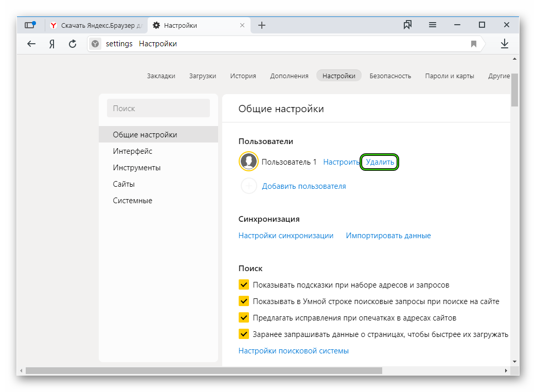Click the horizontal scrollbar thumb
Image resolution: width=536 pixels, height=392 pixels.
pos(204,370)
